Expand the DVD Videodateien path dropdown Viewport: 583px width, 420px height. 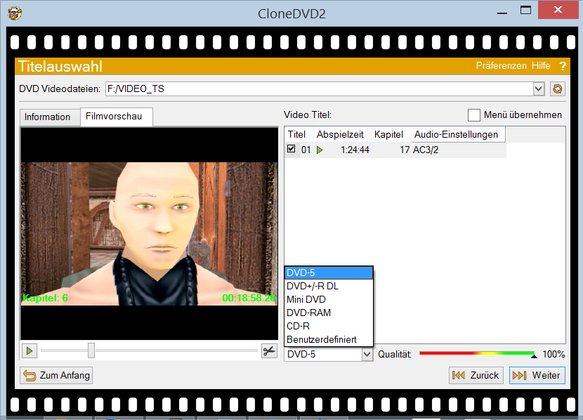[538, 89]
